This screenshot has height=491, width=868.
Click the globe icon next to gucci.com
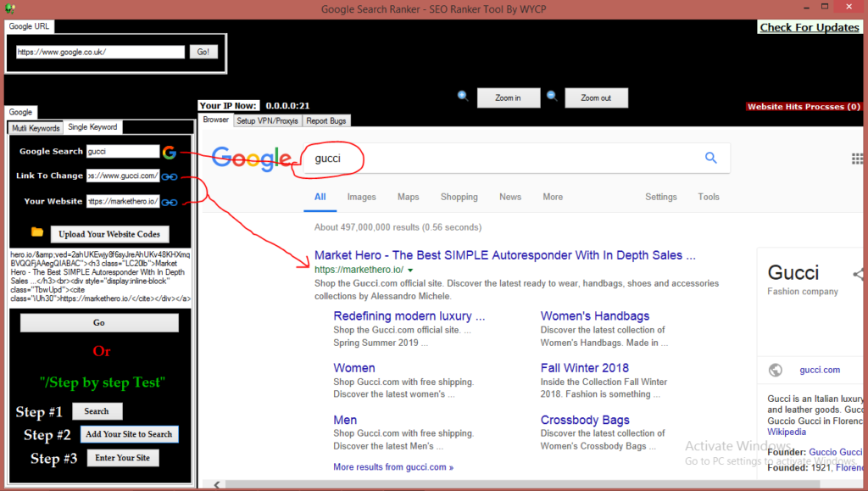coord(776,370)
